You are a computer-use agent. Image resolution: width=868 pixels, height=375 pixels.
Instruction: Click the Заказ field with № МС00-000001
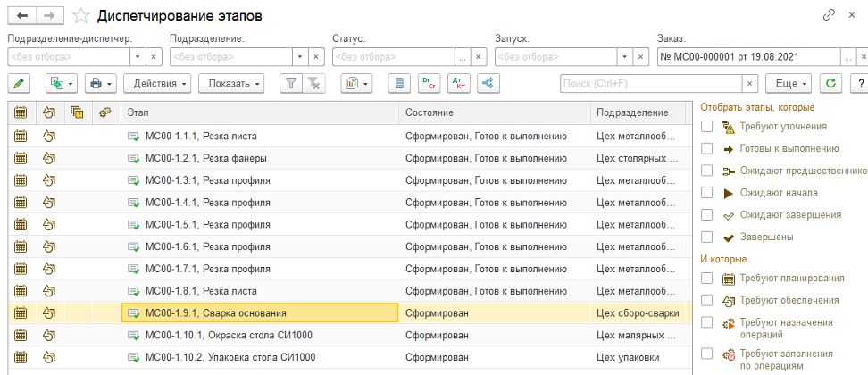tap(748, 57)
